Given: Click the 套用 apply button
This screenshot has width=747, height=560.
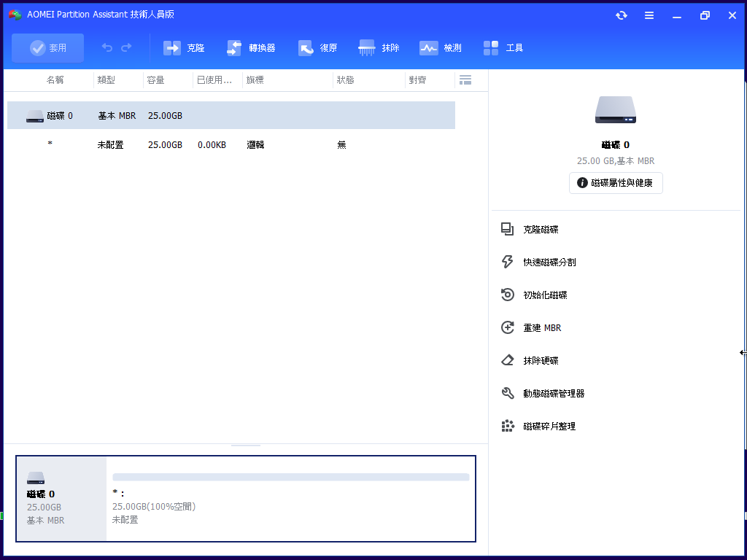Looking at the screenshot, I should tap(47, 47).
